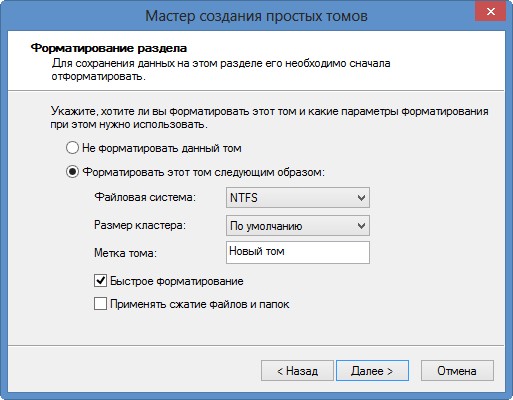Click the cluster size dropdown arrow
The image size is (513, 400).
pyautogui.click(x=361, y=226)
